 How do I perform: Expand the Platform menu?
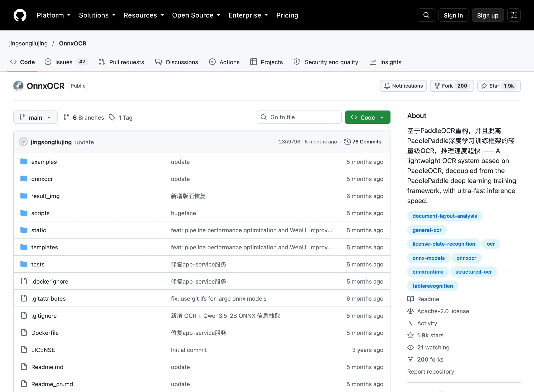pyautogui.click(x=54, y=15)
